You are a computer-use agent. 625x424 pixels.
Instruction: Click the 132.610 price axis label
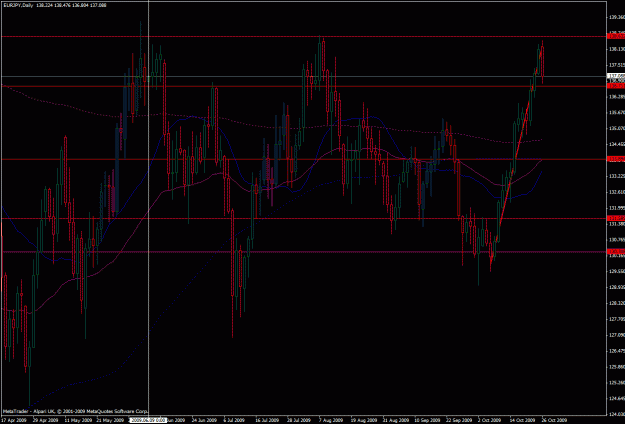[x=617, y=192]
